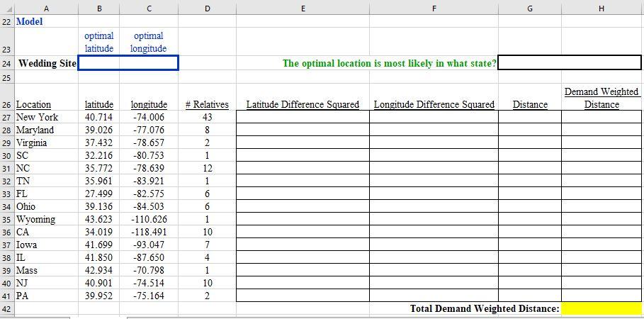
Task: Select column D header
Action: 207,9
